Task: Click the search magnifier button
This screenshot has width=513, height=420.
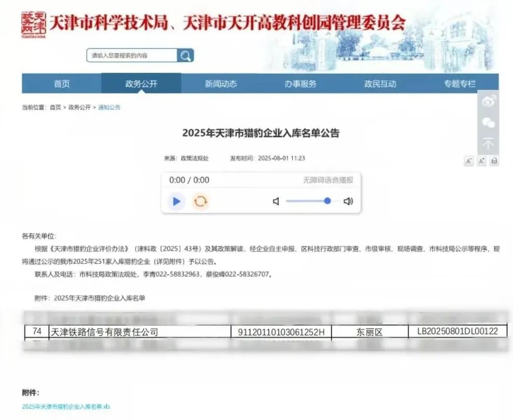Action: [x=185, y=56]
